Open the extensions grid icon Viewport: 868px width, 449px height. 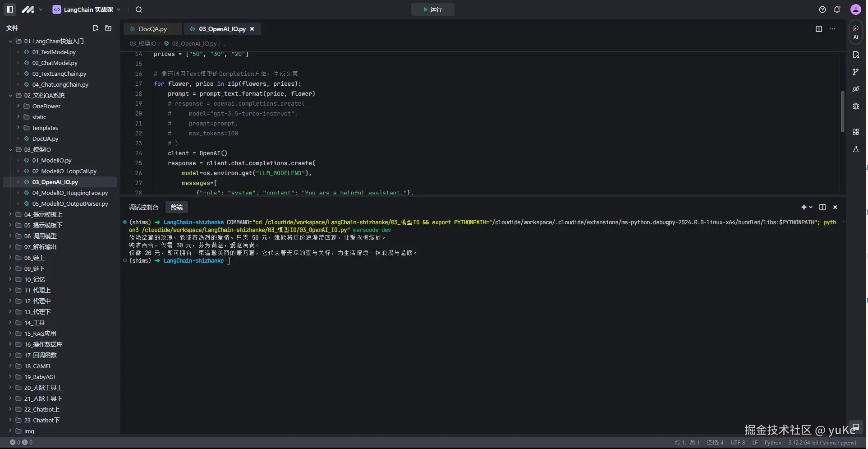[855, 132]
